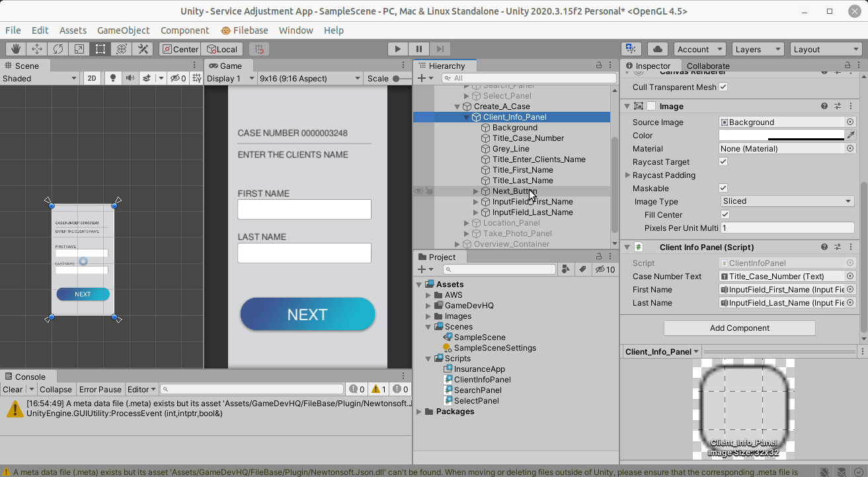Open the Image Color swatch
This screenshot has width=868, height=477.
click(x=782, y=135)
